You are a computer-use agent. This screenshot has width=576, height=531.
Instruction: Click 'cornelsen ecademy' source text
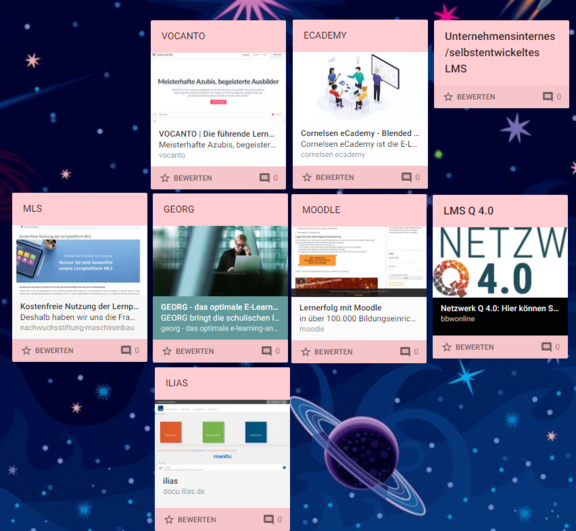[333, 155]
